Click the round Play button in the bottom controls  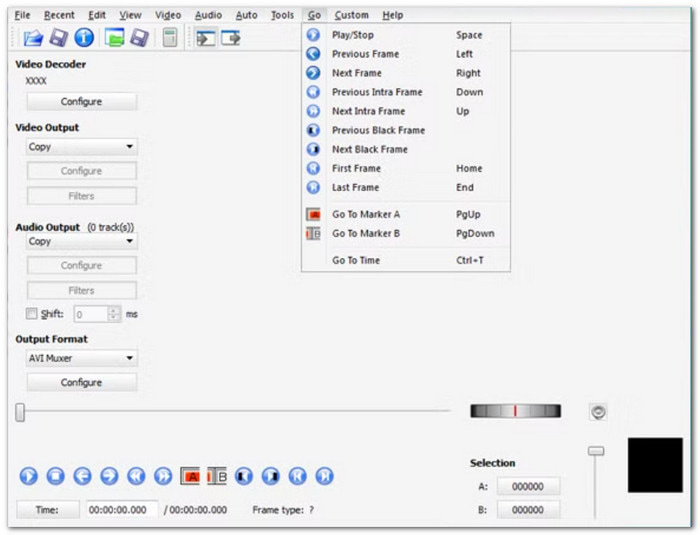click(x=29, y=476)
